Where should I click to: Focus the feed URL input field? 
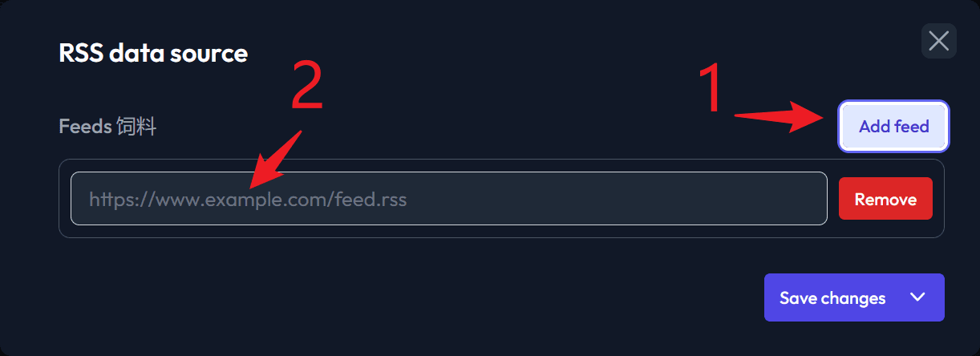[x=449, y=199]
